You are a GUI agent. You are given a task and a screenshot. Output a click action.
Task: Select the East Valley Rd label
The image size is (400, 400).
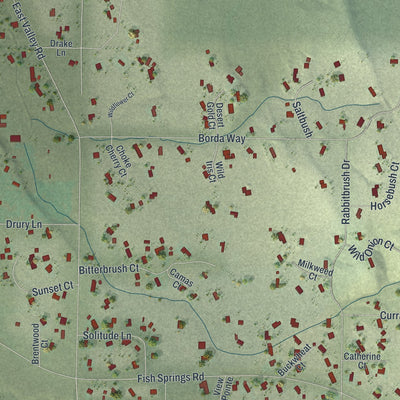(28, 30)
